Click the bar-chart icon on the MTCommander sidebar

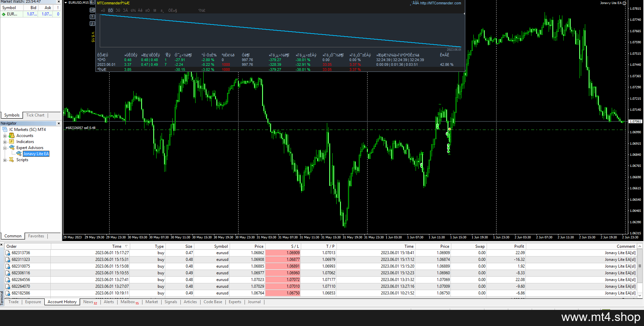[92, 24]
